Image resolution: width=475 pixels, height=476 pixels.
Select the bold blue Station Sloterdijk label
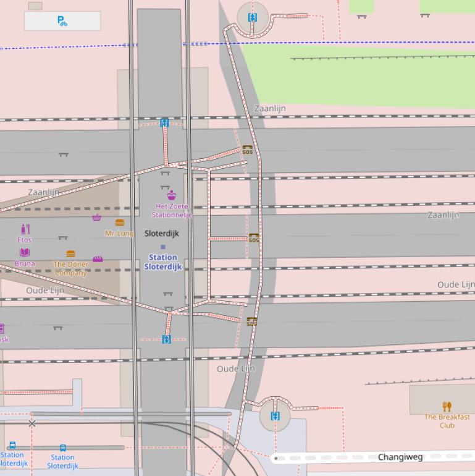point(163,262)
